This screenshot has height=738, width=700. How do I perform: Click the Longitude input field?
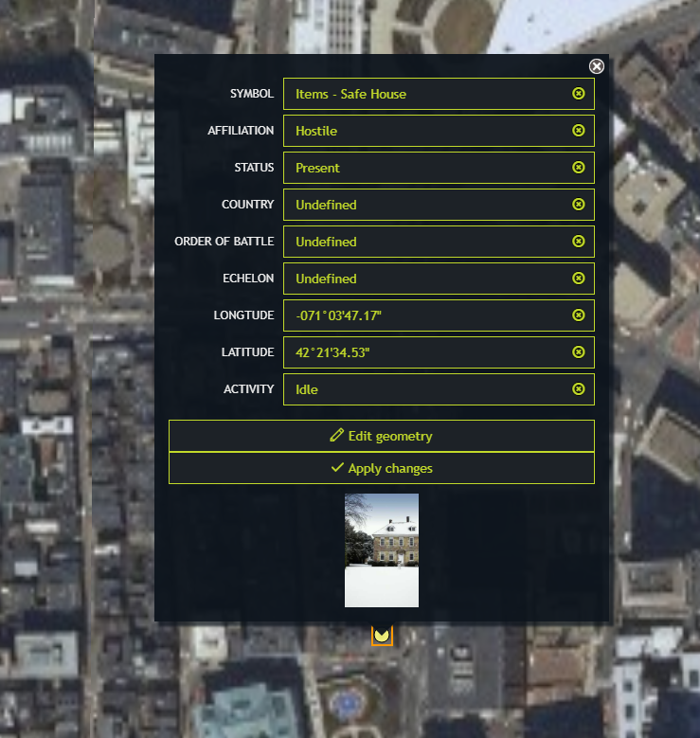point(426,315)
